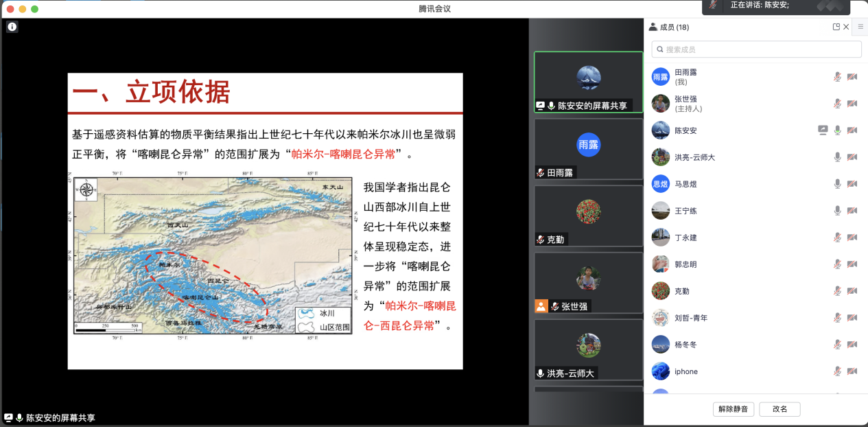
Task: Click 洪亮-云师大's camera-off icon in list
Action: tap(852, 157)
